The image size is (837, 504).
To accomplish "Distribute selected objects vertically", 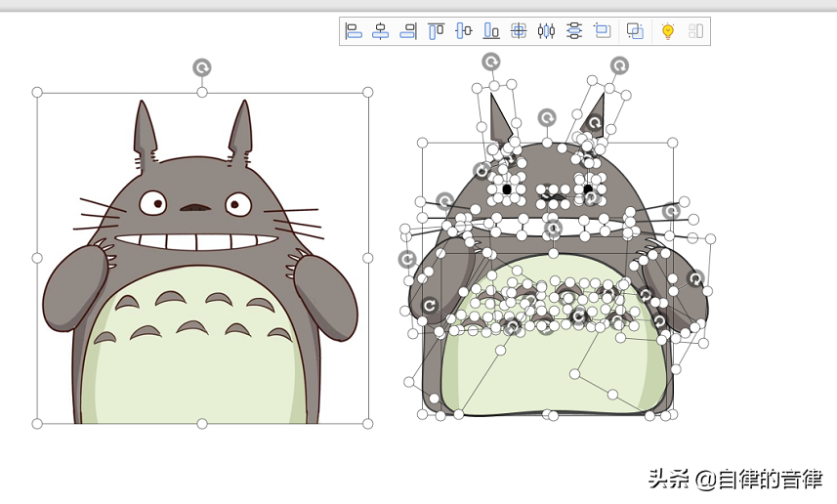I will point(574,31).
